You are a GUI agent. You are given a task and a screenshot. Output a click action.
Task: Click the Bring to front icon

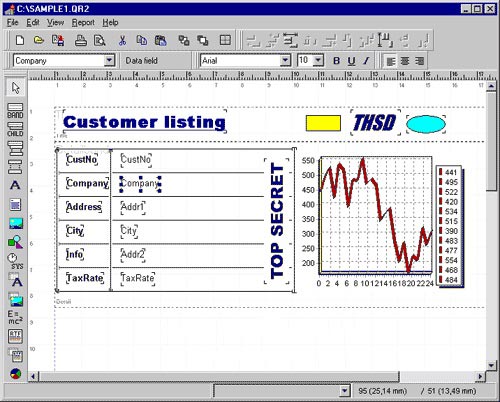click(x=184, y=41)
